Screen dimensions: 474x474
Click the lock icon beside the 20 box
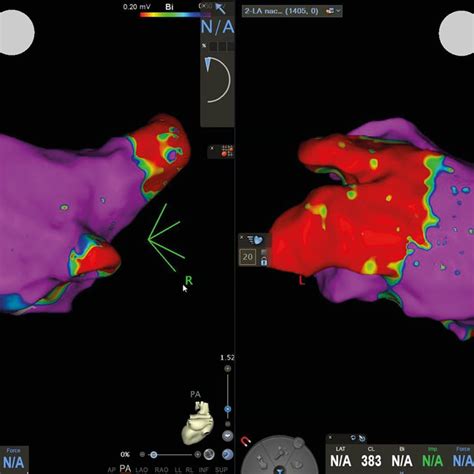click(264, 262)
